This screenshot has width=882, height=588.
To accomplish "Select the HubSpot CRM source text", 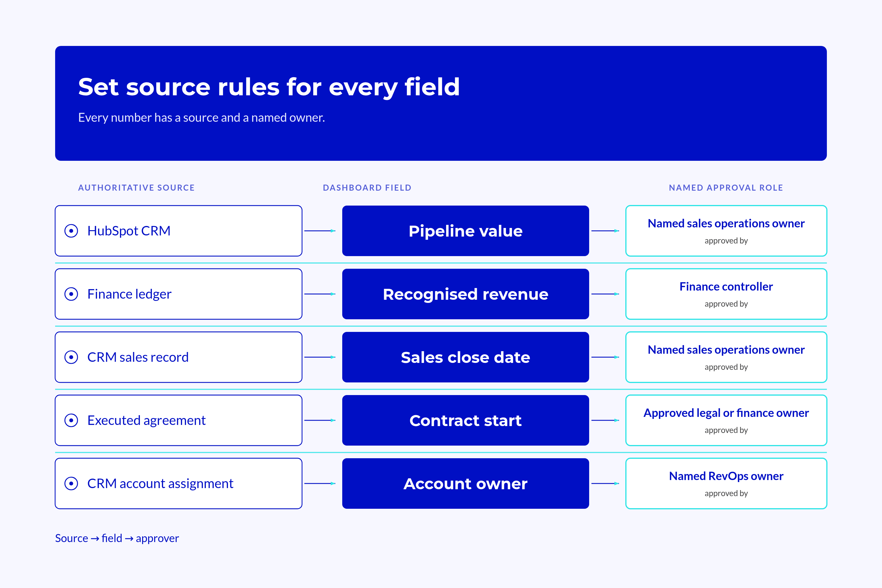I will coord(129,231).
